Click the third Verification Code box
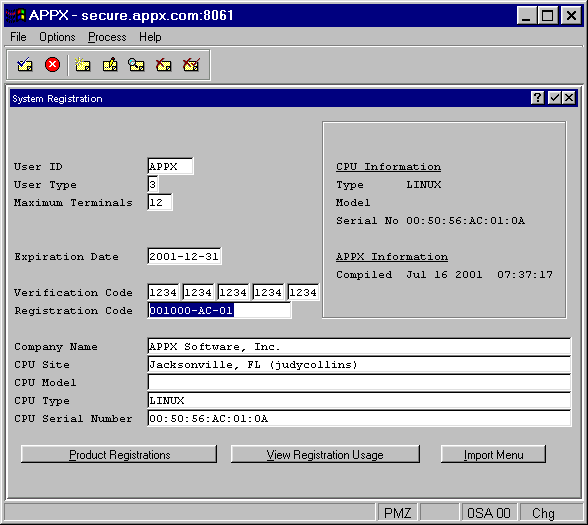This screenshot has height=525, width=588. pyautogui.click(x=233, y=292)
